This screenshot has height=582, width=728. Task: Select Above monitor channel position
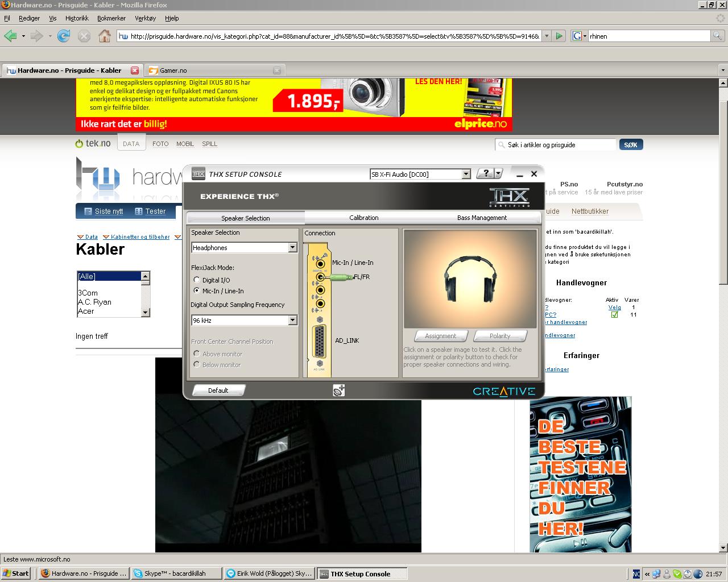click(x=197, y=354)
